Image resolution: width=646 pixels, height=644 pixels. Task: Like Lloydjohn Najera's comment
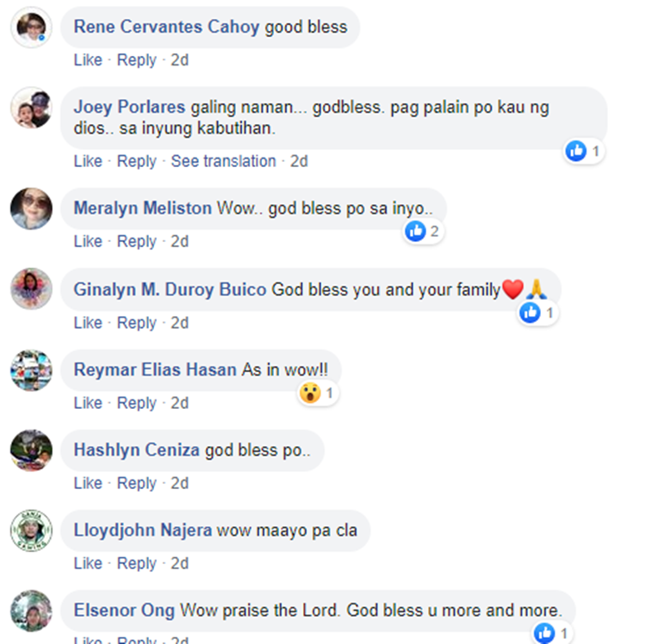pyautogui.click(x=88, y=563)
